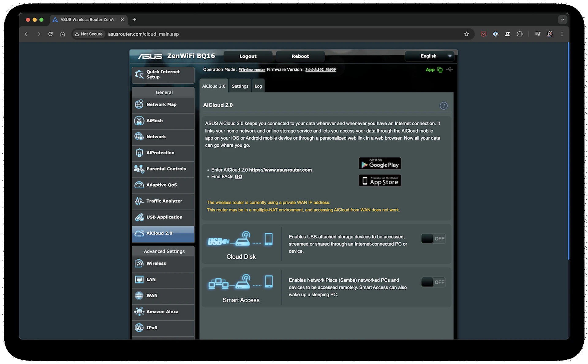This screenshot has width=588, height=364.
Task: Open the IPv6 icon
Action: click(x=139, y=328)
